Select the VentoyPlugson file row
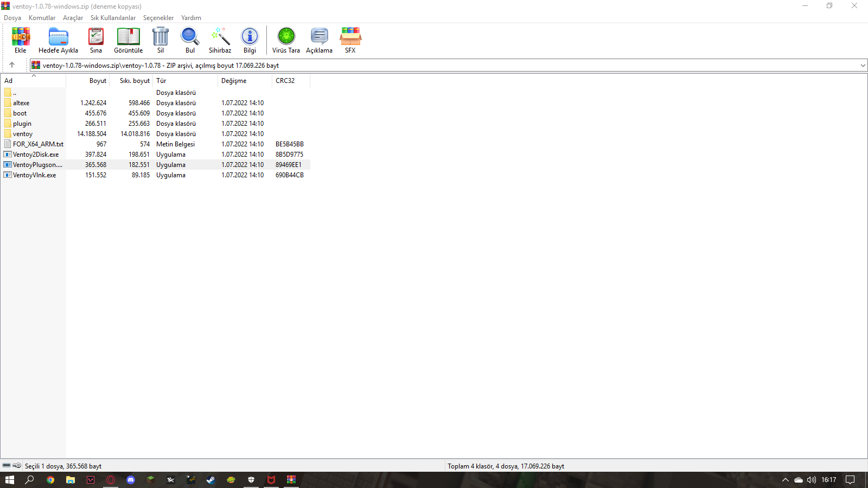Screen dimensions: 868x488 click(156, 165)
